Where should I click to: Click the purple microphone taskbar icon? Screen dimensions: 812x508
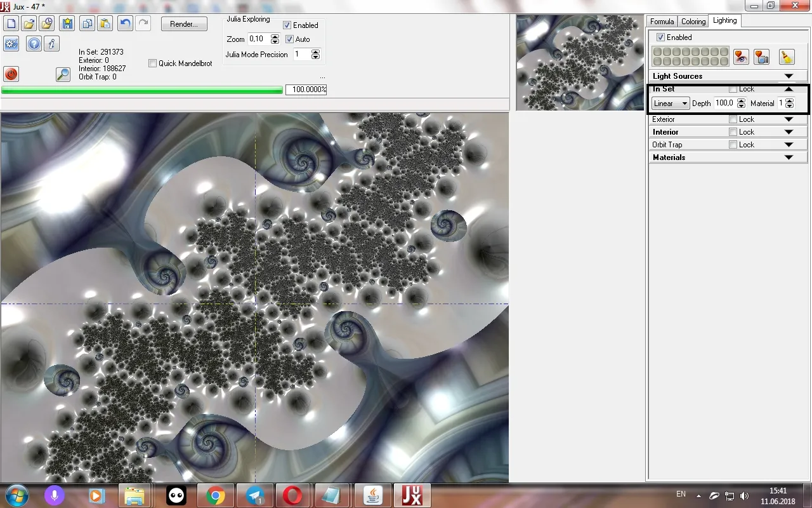55,495
